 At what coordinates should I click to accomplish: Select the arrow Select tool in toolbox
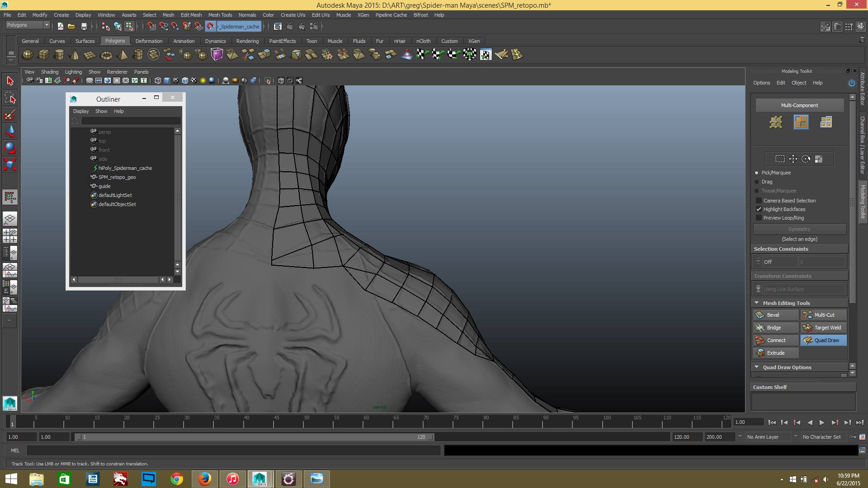pyautogui.click(x=10, y=81)
